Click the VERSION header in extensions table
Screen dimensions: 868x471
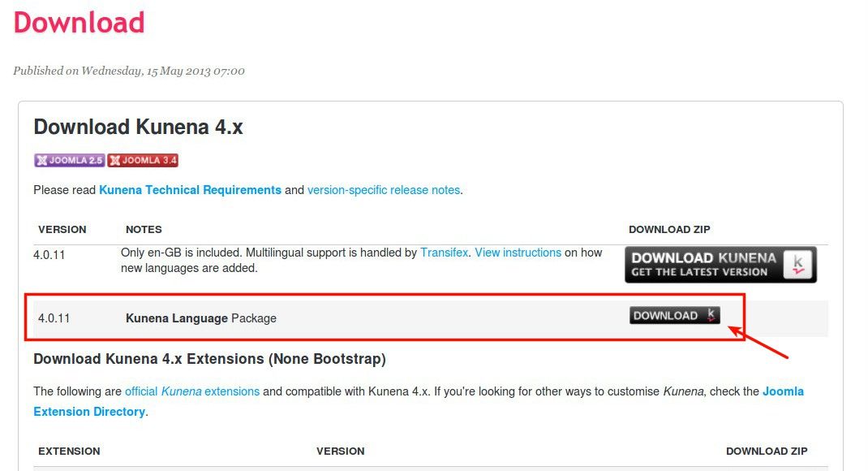(341, 451)
